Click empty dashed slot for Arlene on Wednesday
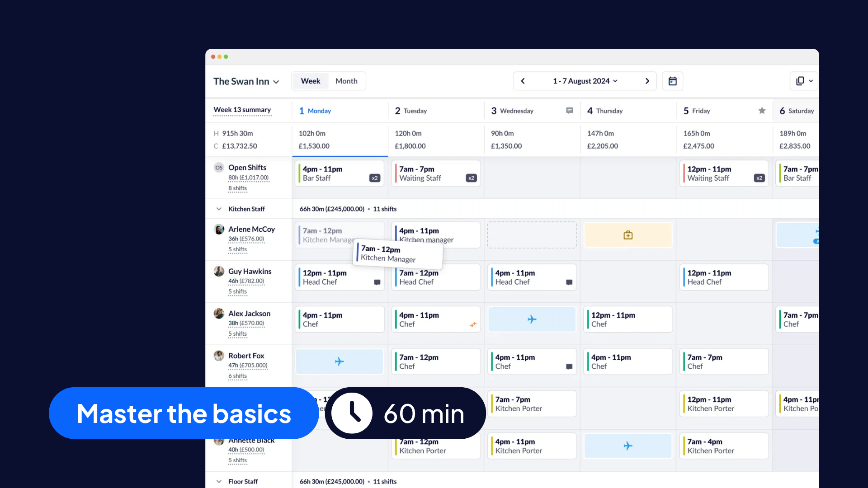The width and height of the screenshot is (868, 488). pos(532,235)
